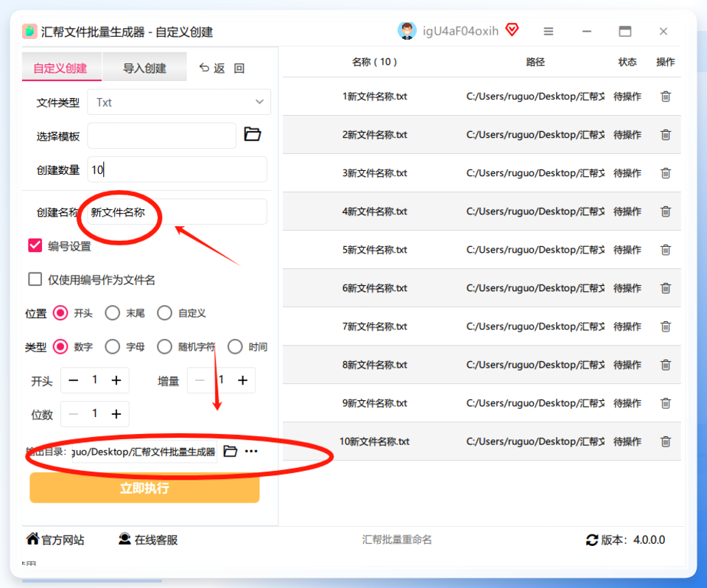Image resolution: width=707 pixels, height=588 pixels.
Task: Toggle the 编号设置 checkbox
Action: coord(35,246)
